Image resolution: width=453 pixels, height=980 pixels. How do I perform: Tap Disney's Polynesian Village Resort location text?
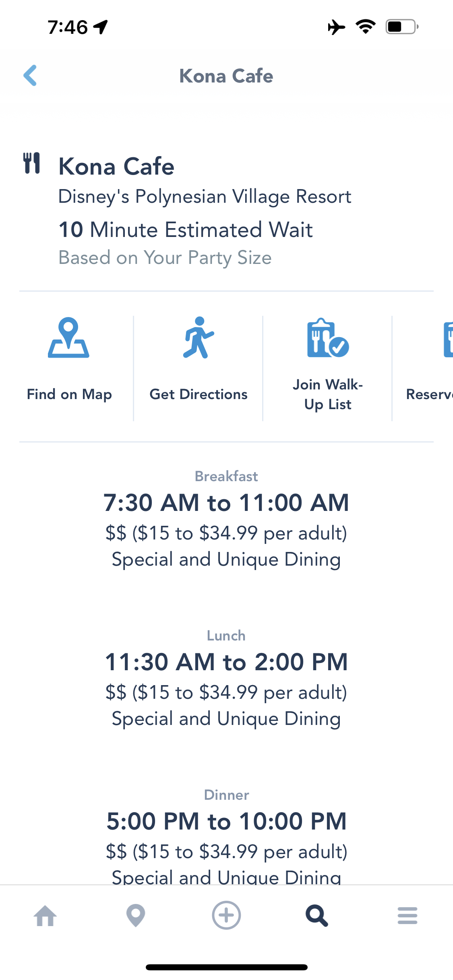point(205,197)
